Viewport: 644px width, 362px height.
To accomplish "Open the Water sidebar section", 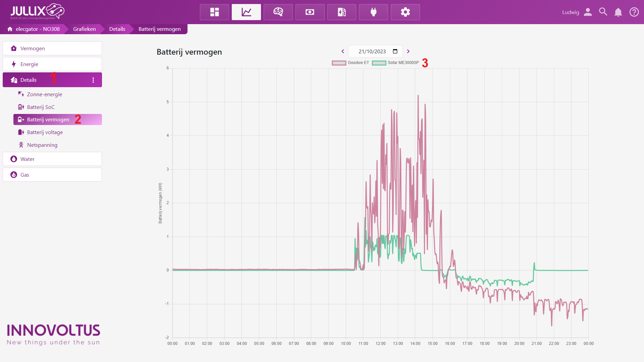I will pyautogui.click(x=28, y=159).
